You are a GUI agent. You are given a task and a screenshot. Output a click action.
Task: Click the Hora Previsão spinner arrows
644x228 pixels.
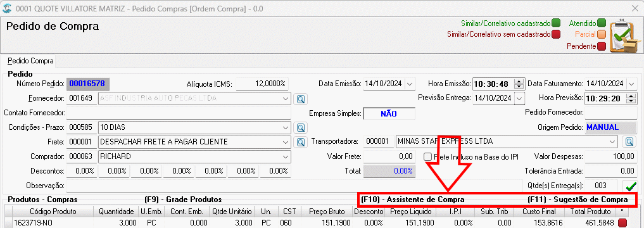pos(631,98)
